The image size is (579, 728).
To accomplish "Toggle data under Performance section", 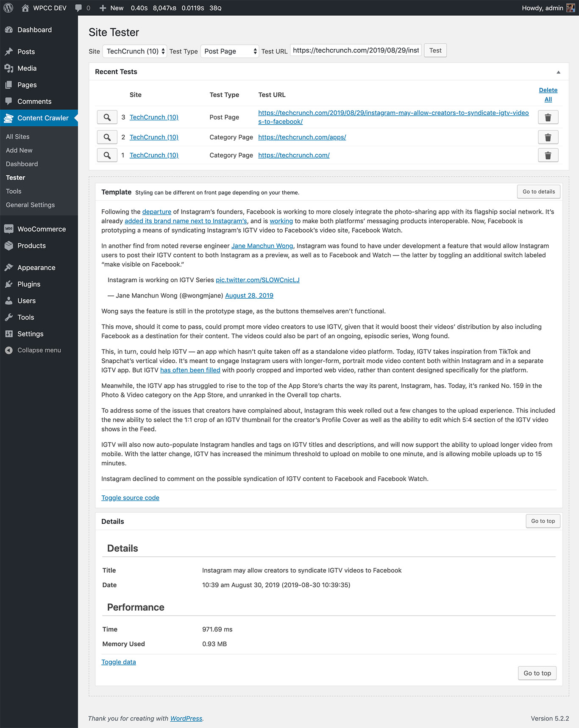I will (119, 661).
